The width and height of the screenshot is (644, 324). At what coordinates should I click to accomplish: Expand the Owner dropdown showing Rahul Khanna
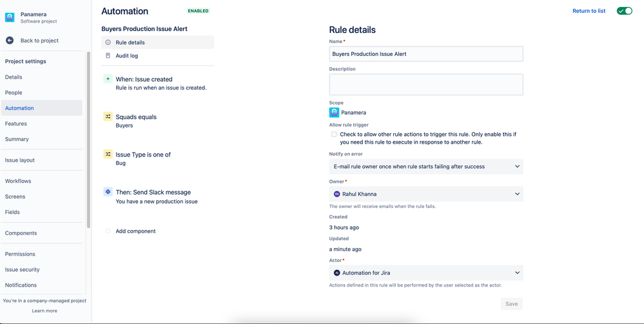click(426, 194)
